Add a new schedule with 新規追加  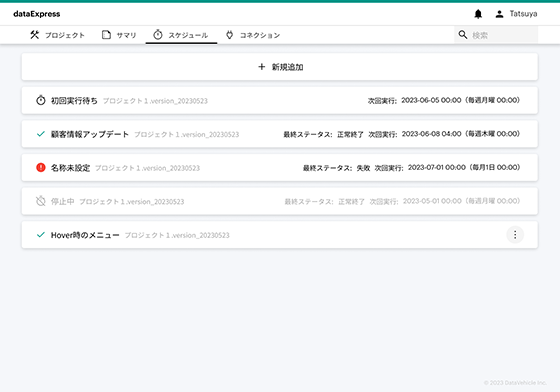(x=280, y=67)
